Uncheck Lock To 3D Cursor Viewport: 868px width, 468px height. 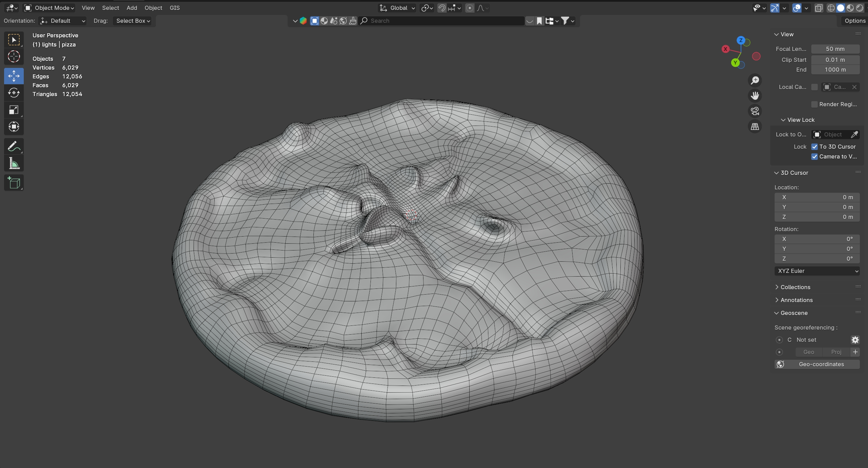(814, 147)
